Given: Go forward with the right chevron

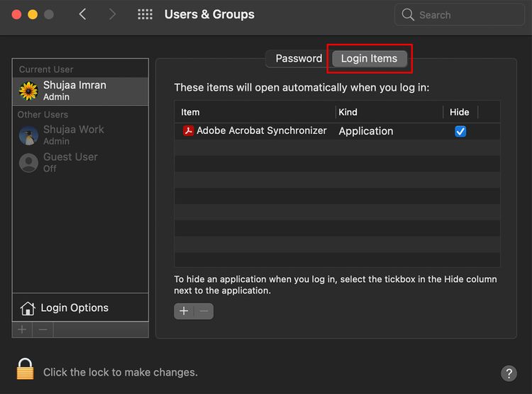Looking at the screenshot, I should coord(113,15).
